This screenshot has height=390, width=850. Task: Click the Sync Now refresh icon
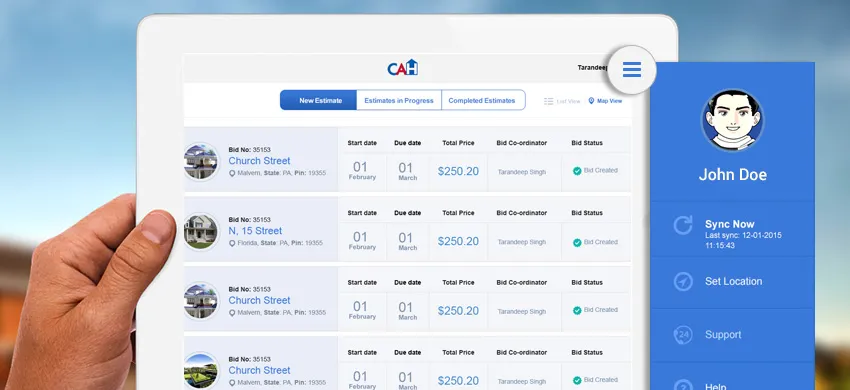pyautogui.click(x=683, y=225)
